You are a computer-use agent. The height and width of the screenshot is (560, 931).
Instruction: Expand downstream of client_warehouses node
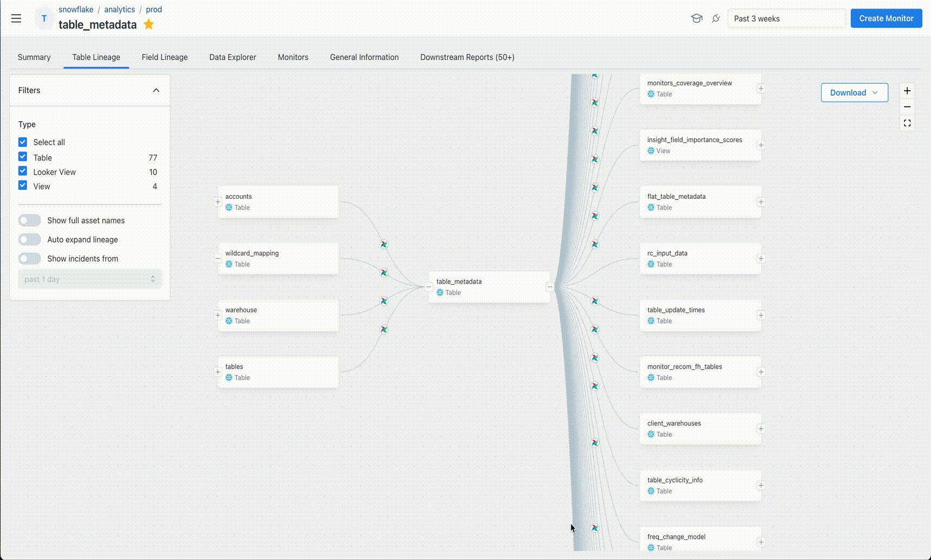[x=761, y=429]
